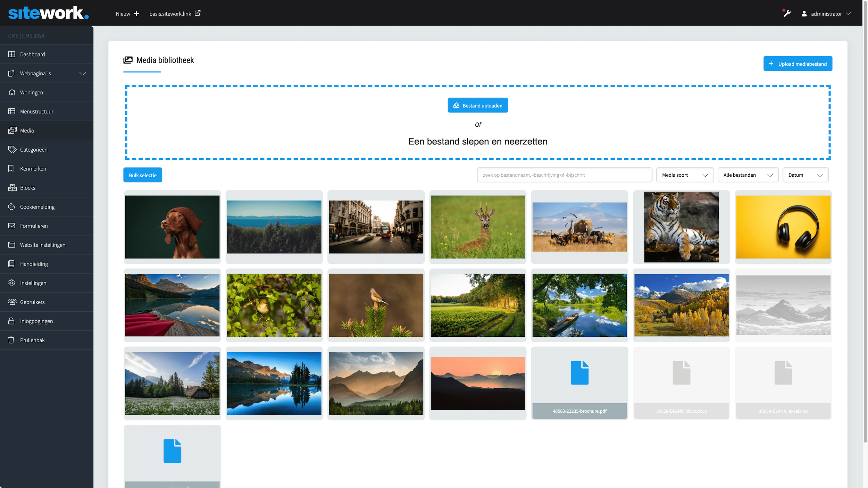Open the external link icon next to basis.sitework.link

(198, 13)
